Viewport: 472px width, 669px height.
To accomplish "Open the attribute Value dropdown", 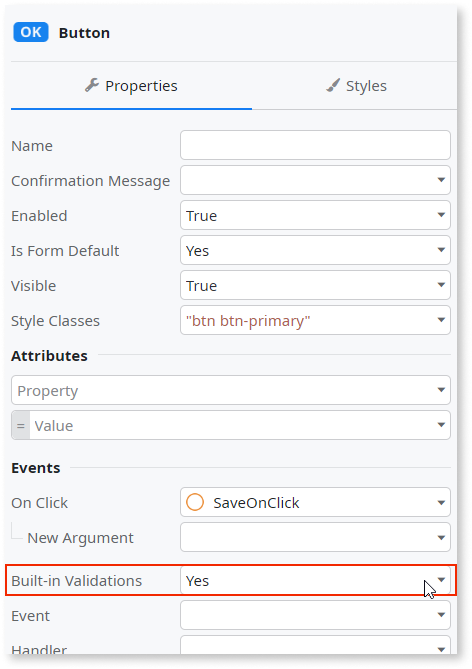I will click(231, 425).
